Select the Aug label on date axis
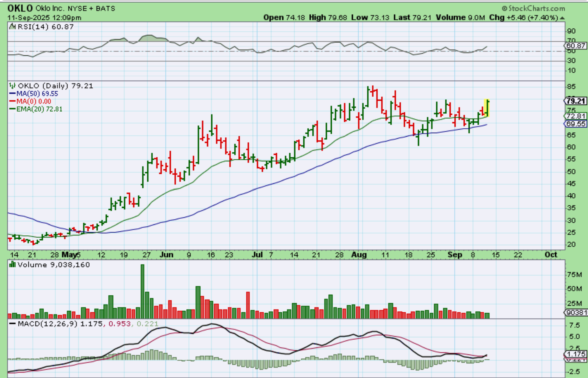This screenshot has height=378, width=588. tap(359, 255)
